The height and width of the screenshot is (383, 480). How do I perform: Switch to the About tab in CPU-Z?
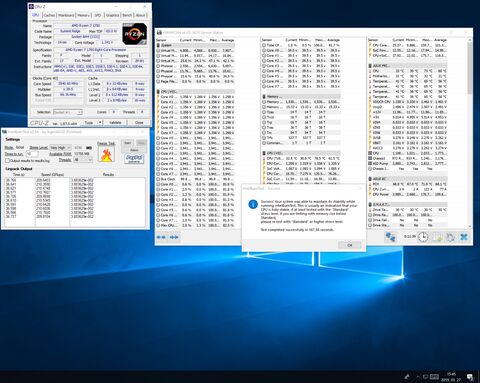click(140, 15)
